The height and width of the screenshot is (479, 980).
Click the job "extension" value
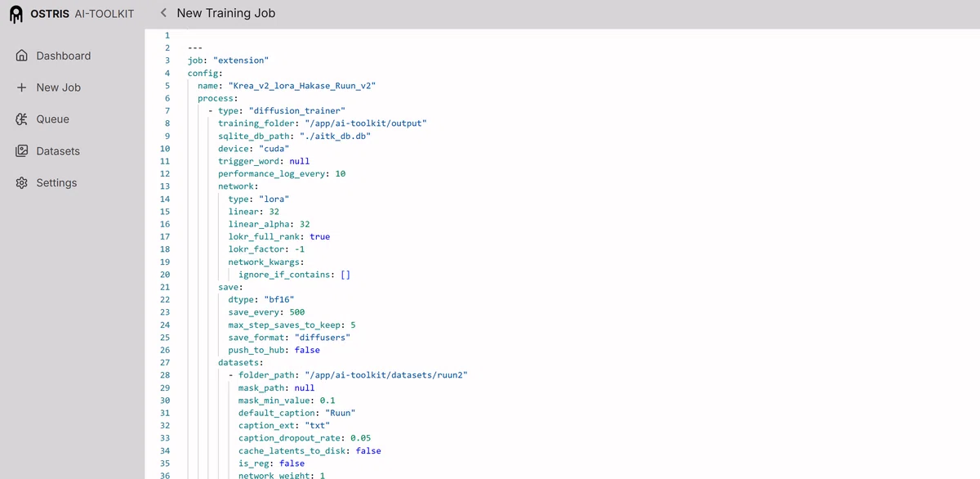(240, 60)
